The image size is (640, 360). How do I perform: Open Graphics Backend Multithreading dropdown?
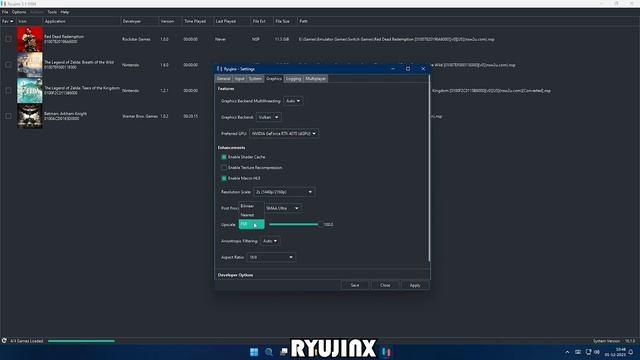pyautogui.click(x=293, y=101)
